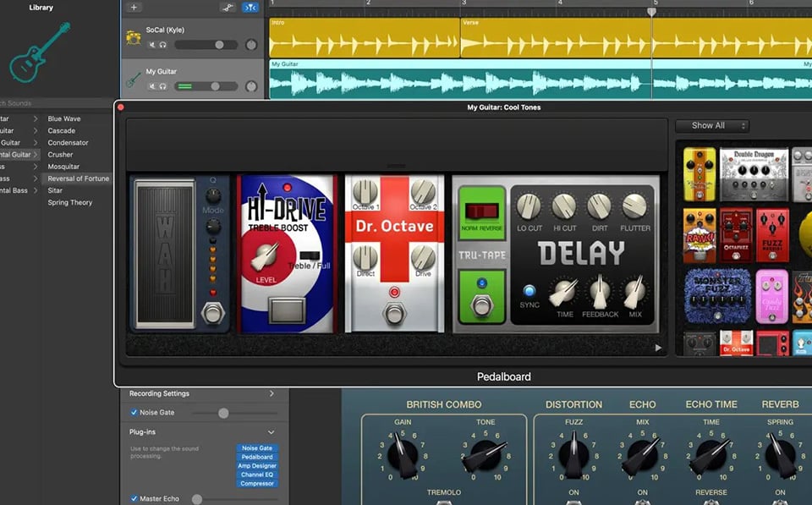Select Blue Wave patch in Library
This screenshot has height=505, width=812.
[x=64, y=118]
